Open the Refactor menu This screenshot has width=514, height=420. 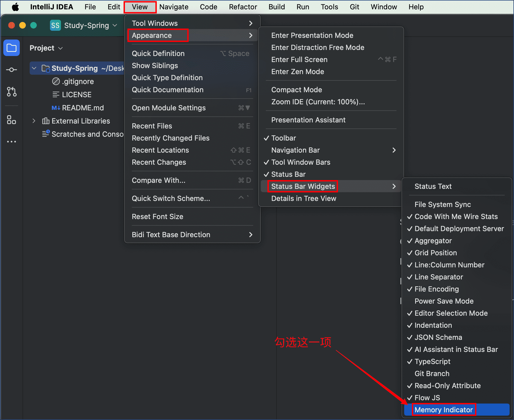coord(243,7)
